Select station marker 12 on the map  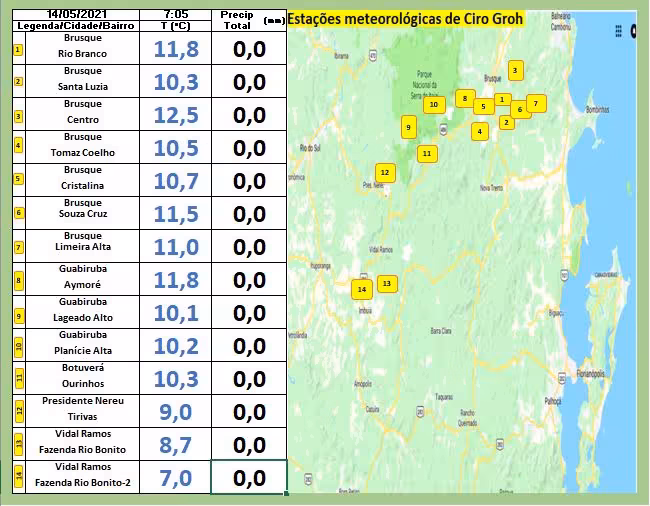385,172
